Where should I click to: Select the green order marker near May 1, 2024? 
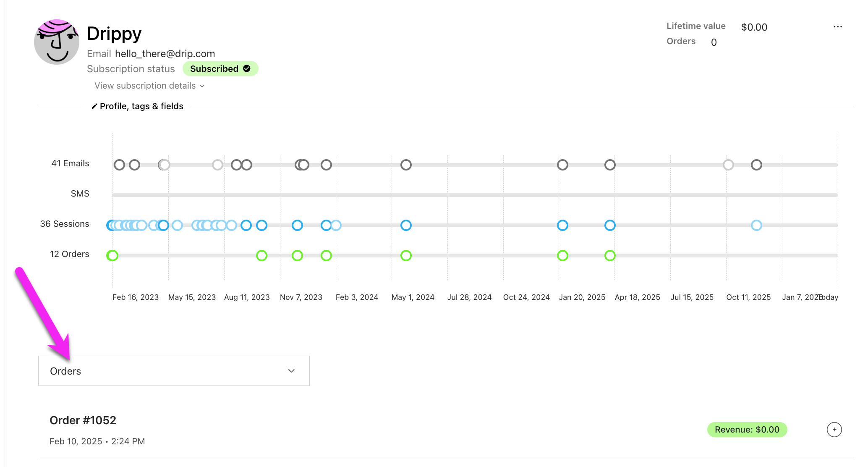[x=405, y=255]
